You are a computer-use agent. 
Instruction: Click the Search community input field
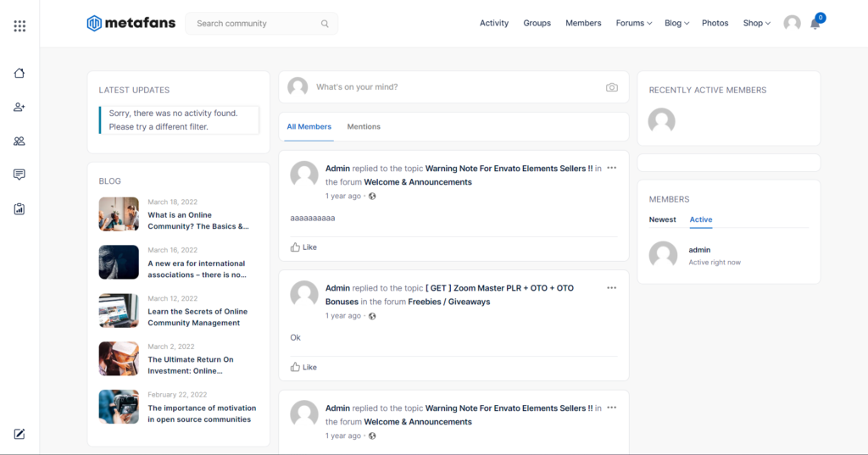point(254,24)
